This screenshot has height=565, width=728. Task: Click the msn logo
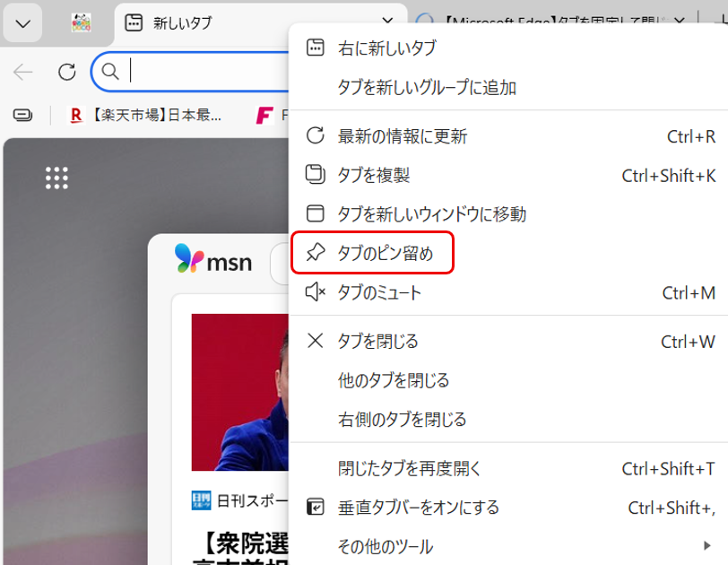213,261
